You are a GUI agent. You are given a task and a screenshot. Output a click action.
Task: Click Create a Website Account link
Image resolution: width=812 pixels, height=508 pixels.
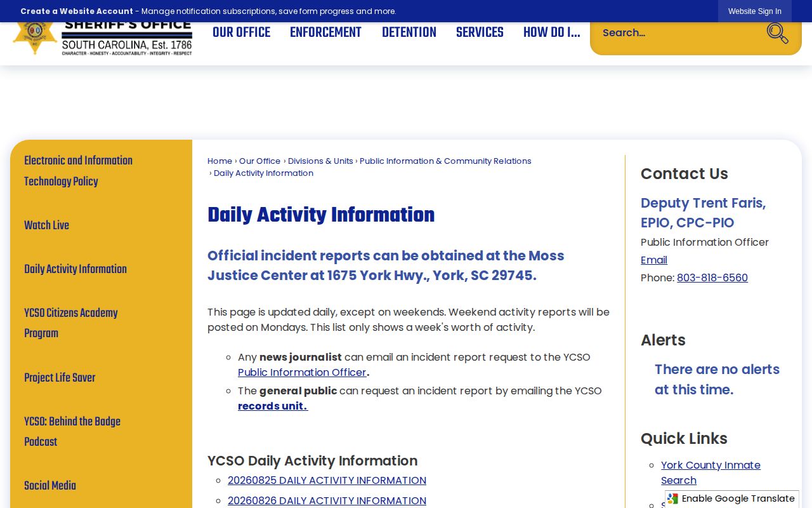[77, 11]
